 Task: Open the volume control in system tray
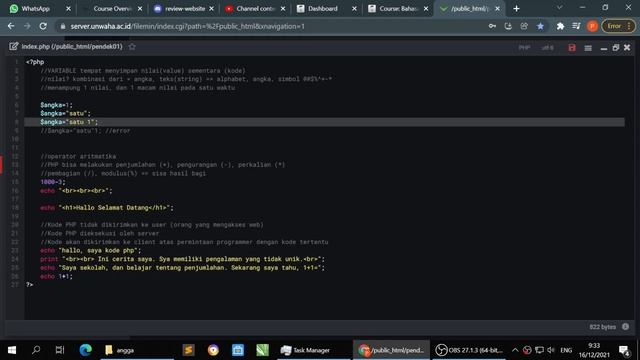coord(551,350)
